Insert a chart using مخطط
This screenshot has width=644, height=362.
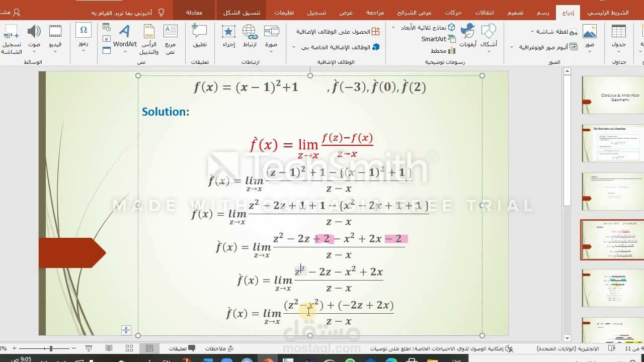(x=443, y=51)
